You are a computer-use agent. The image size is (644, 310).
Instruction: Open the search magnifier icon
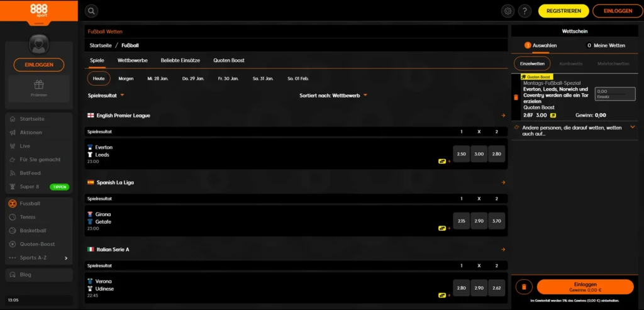pos(91,11)
